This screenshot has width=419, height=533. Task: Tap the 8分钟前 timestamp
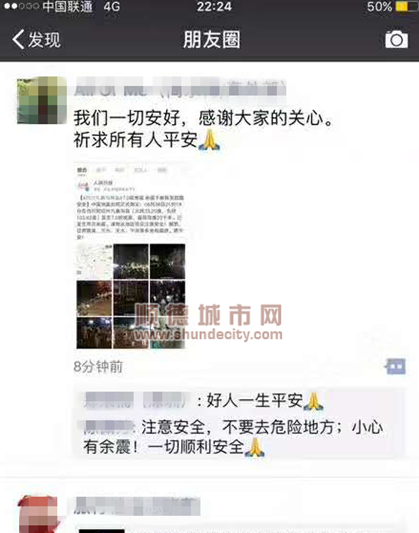coord(98,367)
